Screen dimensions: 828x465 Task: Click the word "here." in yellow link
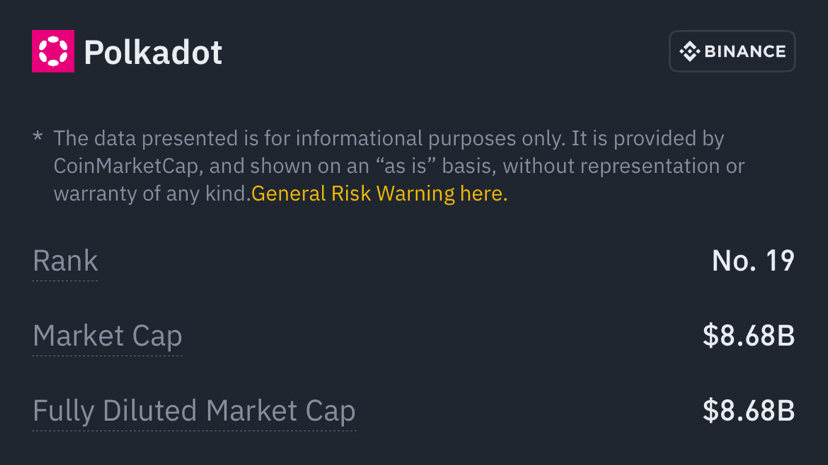tap(483, 194)
